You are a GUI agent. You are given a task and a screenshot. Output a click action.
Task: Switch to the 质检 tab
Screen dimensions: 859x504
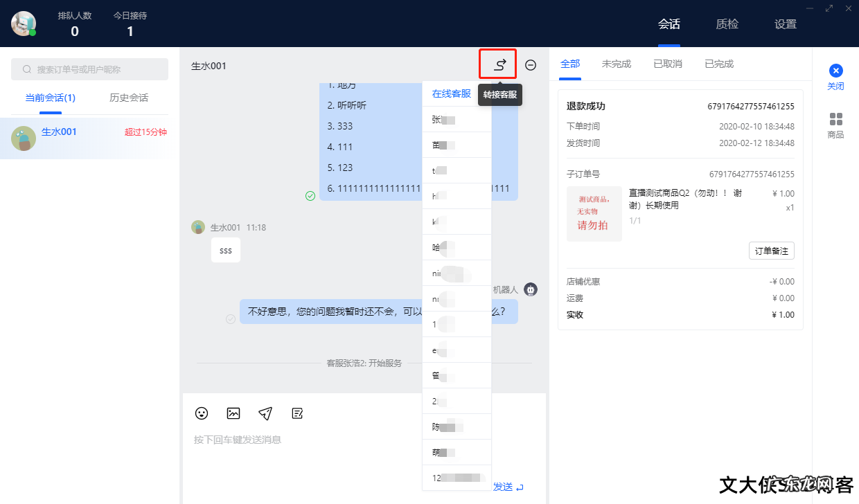727,24
